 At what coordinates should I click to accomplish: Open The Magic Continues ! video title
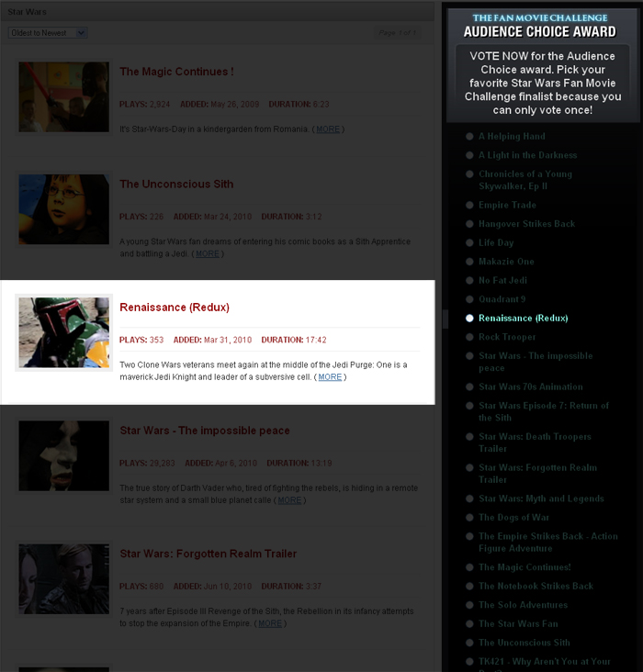pyautogui.click(x=176, y=72)
